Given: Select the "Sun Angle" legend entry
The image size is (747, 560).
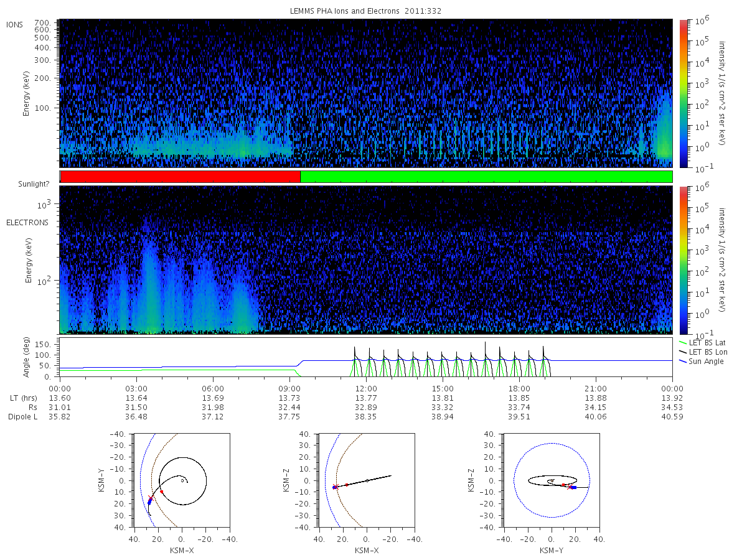Looking at the screenshot, I should pos(702,362).
